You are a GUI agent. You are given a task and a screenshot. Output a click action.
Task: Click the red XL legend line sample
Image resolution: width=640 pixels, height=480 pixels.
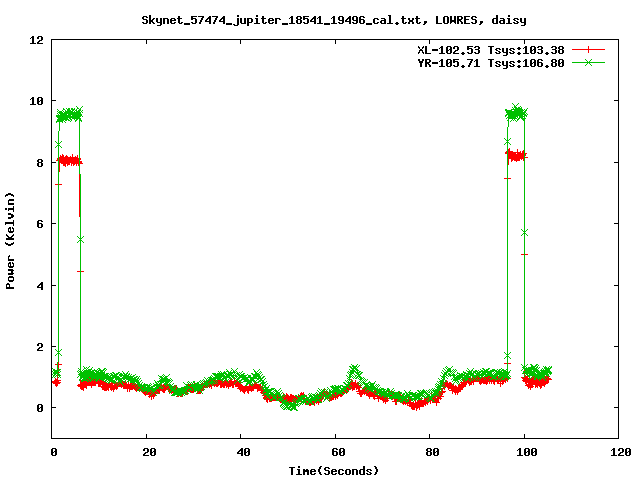(x=588, y=50)
